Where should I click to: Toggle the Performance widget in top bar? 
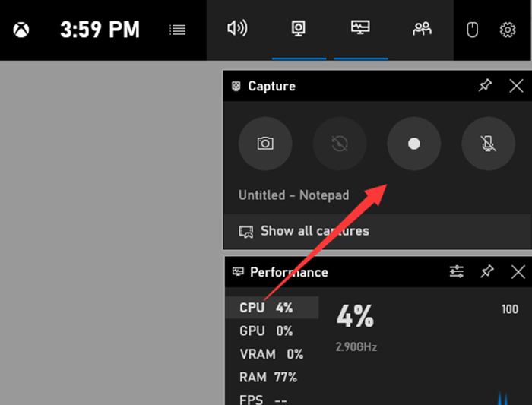360,29
